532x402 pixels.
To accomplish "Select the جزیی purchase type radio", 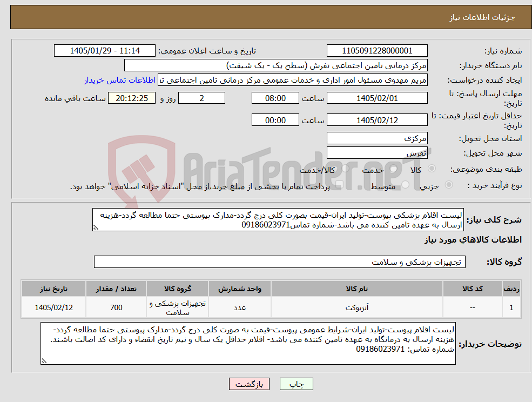I will (x=448, y=185).
